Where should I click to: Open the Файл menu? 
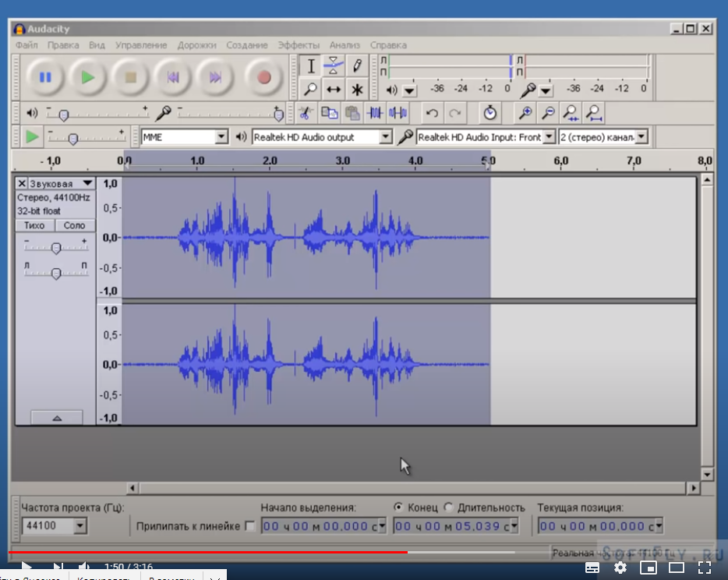tap(27, 45)
